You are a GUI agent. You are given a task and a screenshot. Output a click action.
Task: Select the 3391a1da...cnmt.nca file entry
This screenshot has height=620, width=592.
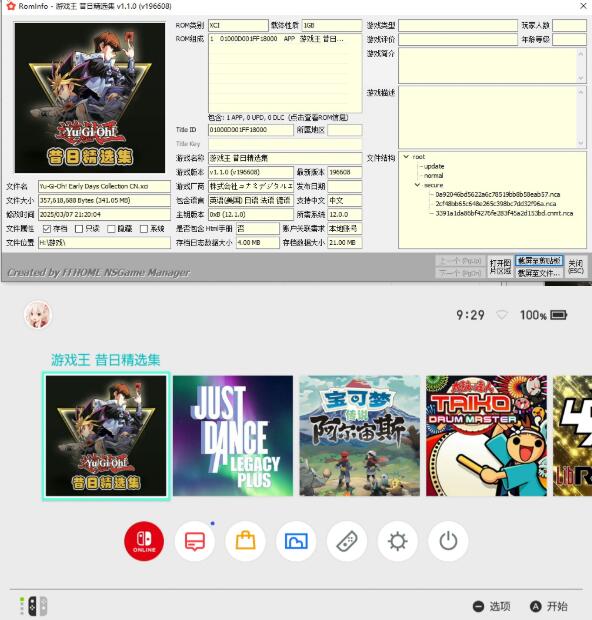point(504,213)
